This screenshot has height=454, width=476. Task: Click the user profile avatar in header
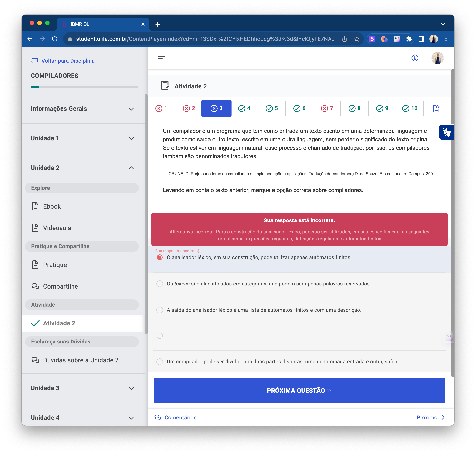click(437, 58)
